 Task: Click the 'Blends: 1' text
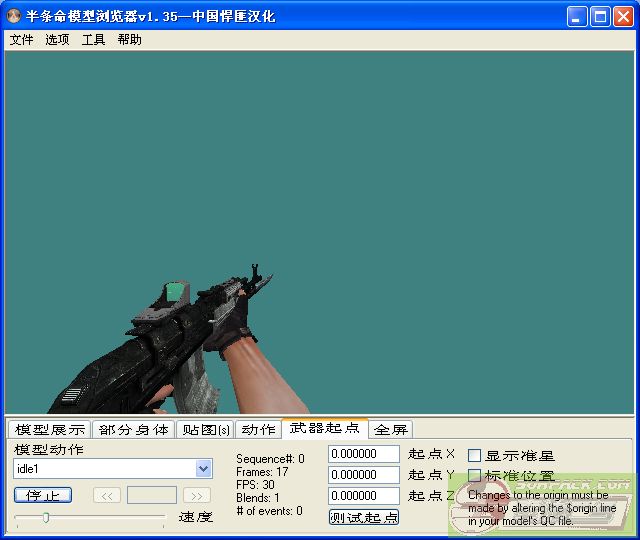258,498
